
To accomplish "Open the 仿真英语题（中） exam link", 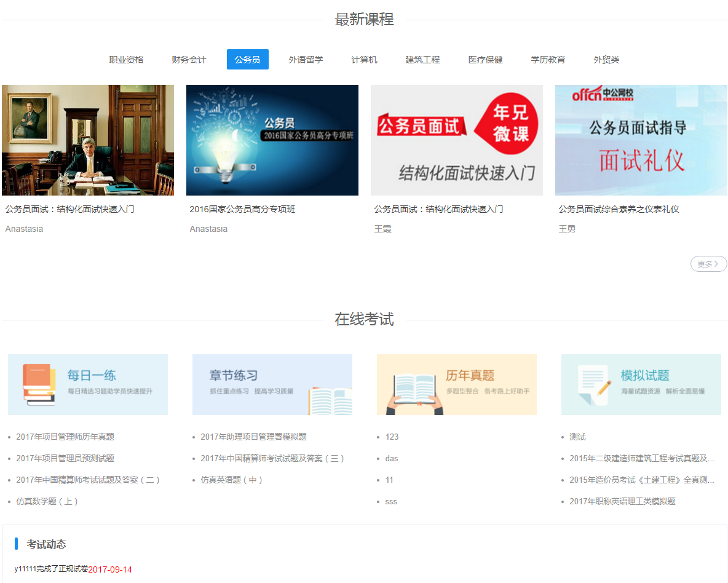I will click(x=232, y=480).
